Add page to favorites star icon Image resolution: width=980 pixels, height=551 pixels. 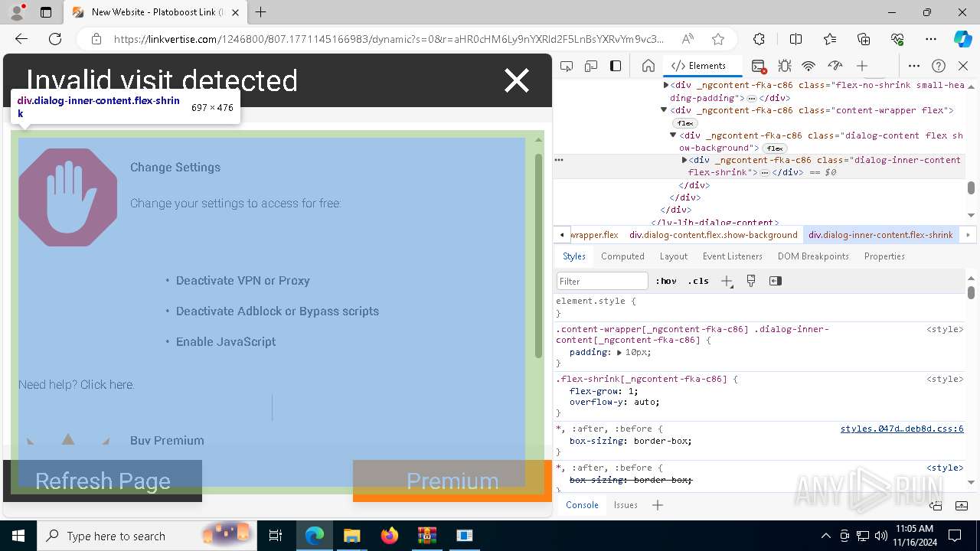[x=718, y=39]
